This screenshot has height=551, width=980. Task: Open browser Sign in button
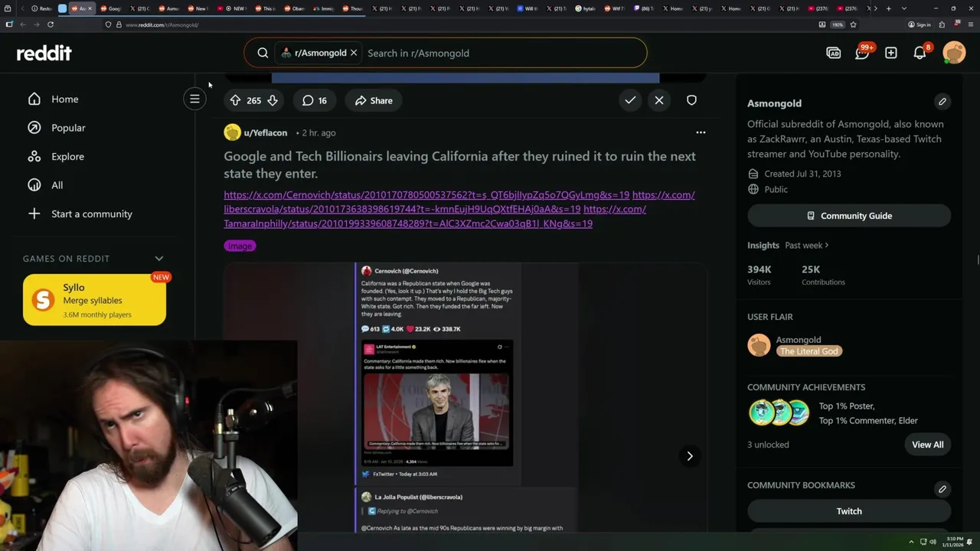coord(920,24)
